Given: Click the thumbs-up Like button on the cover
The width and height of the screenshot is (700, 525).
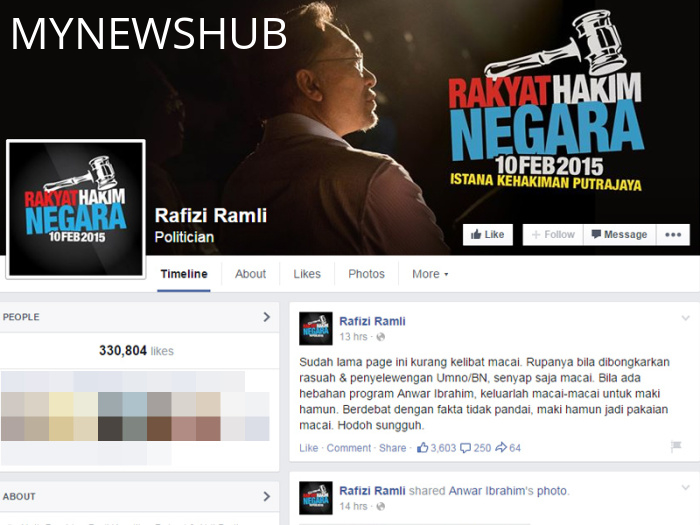Looking at the screenshot, I should click(x=487, y=234).
